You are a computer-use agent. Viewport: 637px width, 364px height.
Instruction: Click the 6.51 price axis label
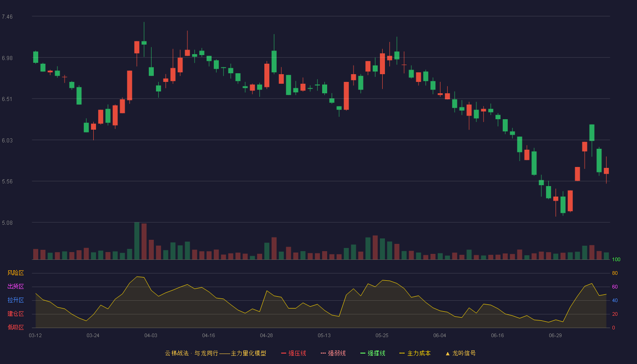7,99
